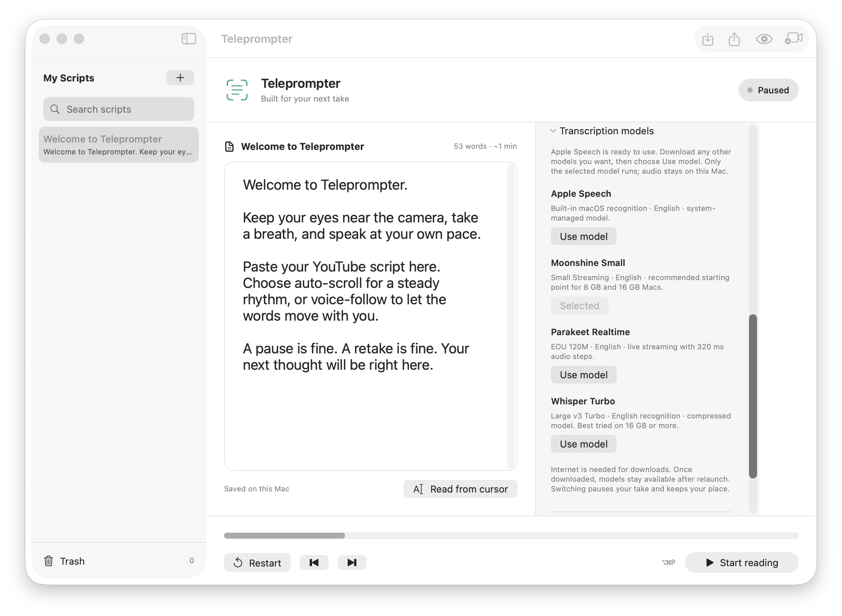
Task: Click the "My Scripts" heading
Action: (68, 78)
